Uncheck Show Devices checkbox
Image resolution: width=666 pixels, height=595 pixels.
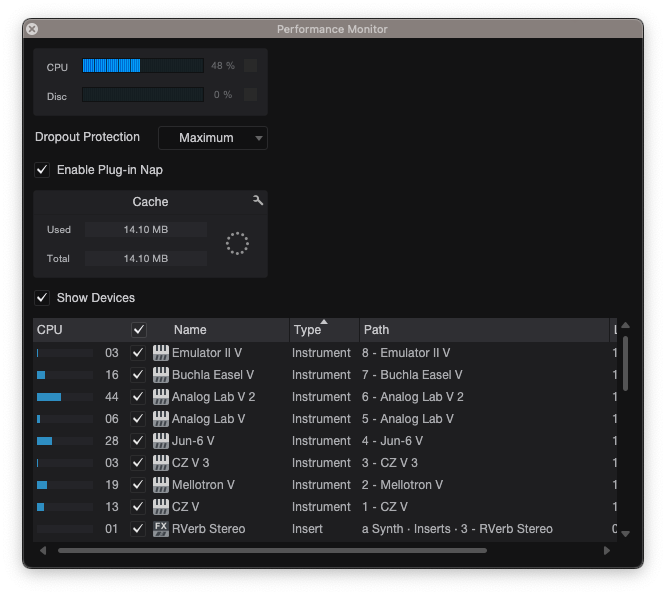click(x=42, y=298)
